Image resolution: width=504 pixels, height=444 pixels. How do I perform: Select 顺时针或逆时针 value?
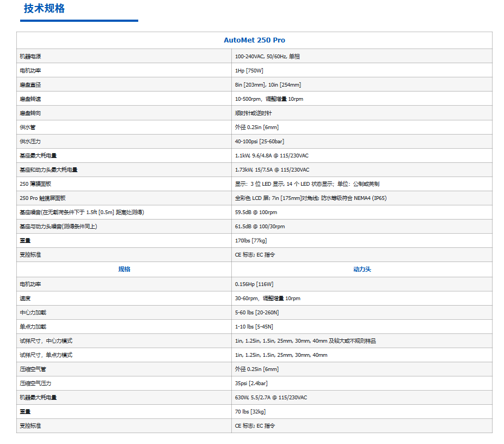point(253,113)
